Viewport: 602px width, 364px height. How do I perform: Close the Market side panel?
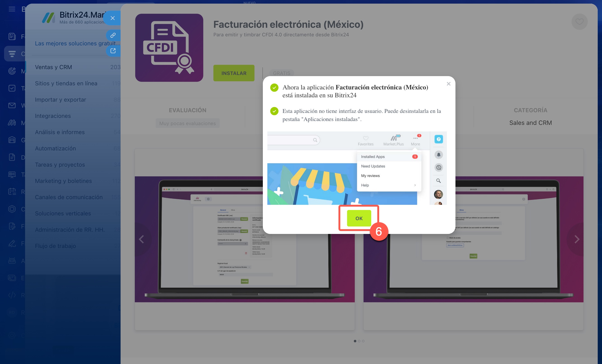point(112,18)
